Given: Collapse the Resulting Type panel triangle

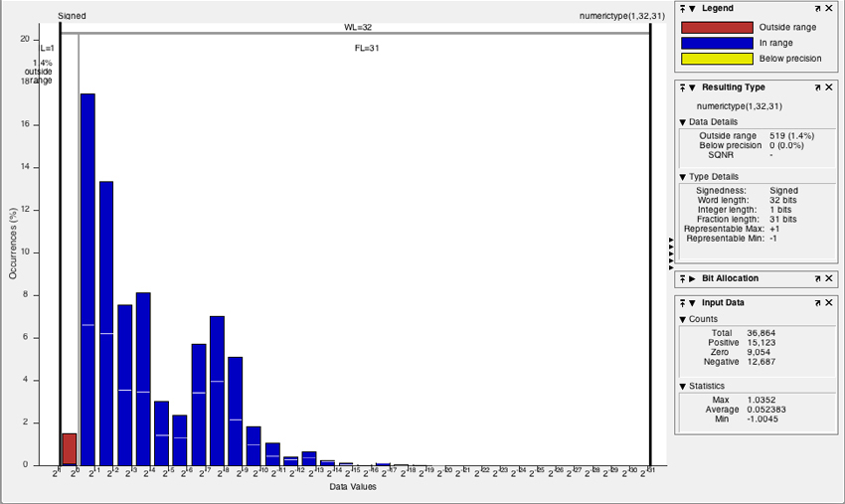Looking at the screenshot, I should [693, 87].
